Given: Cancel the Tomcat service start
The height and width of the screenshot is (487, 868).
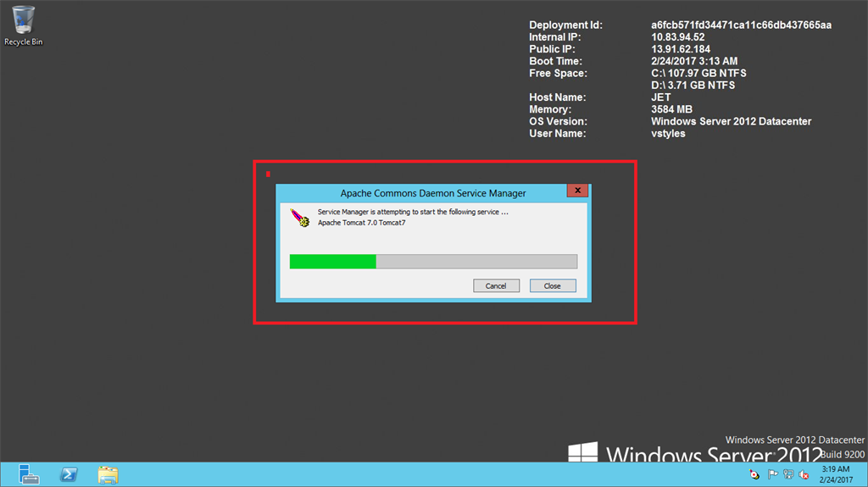Looking at the screenshot, I should coord(496,285).
